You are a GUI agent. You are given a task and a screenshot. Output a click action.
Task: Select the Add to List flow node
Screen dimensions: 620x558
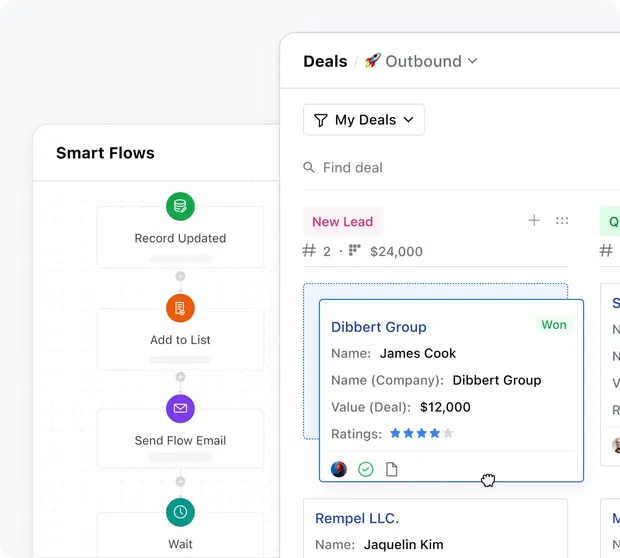180,339
